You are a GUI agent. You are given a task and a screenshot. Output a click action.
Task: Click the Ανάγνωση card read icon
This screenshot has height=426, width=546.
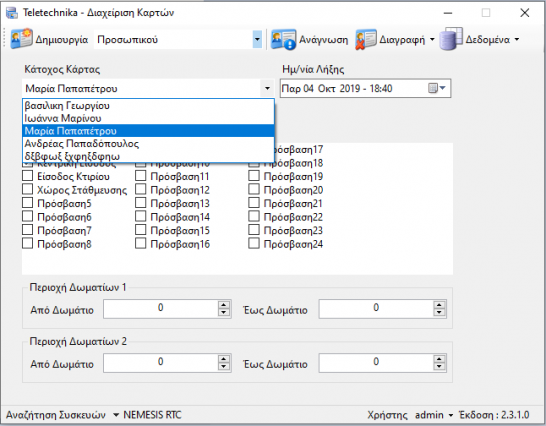[283, 39]
